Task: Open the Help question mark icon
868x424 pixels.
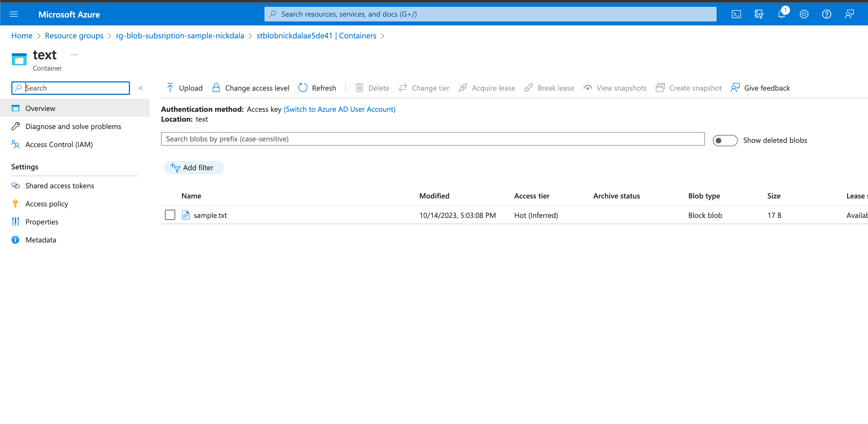Action: 826,14
